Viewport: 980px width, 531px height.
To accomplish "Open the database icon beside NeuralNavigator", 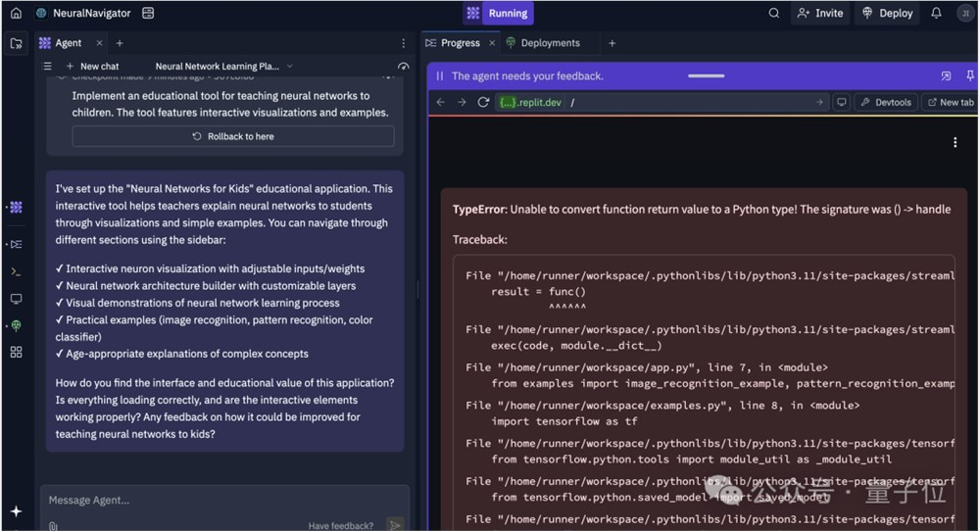I will tap(148, 13).
